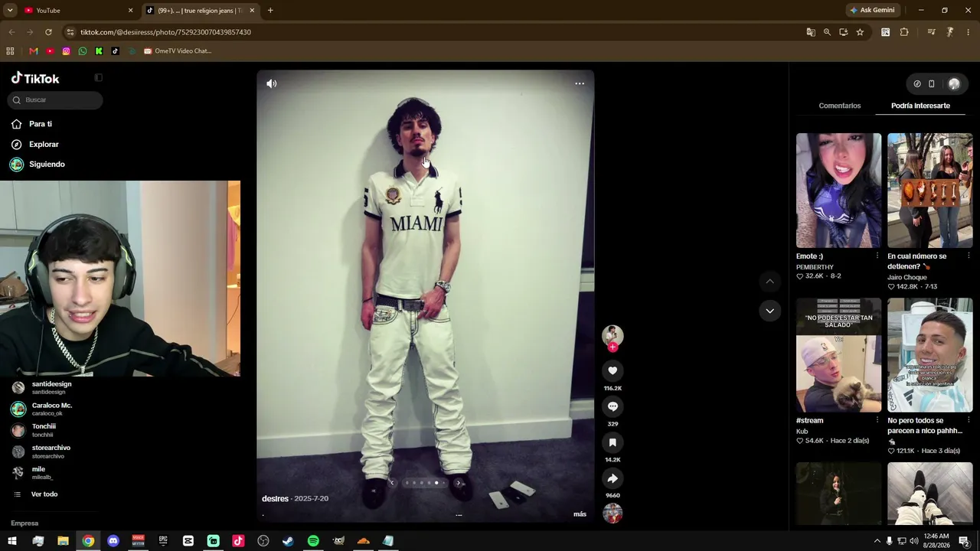Open the Extensions puzzle icon
Screen dimensions: 980x551
pyautogui.click(x=904, y=32)
